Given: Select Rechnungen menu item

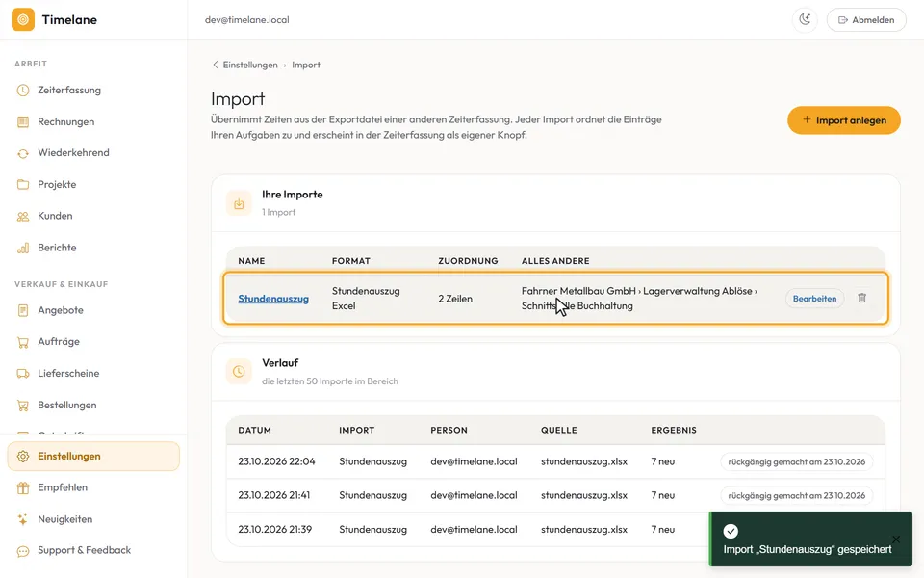Looking at the screenshot, I should coord(93,122).
